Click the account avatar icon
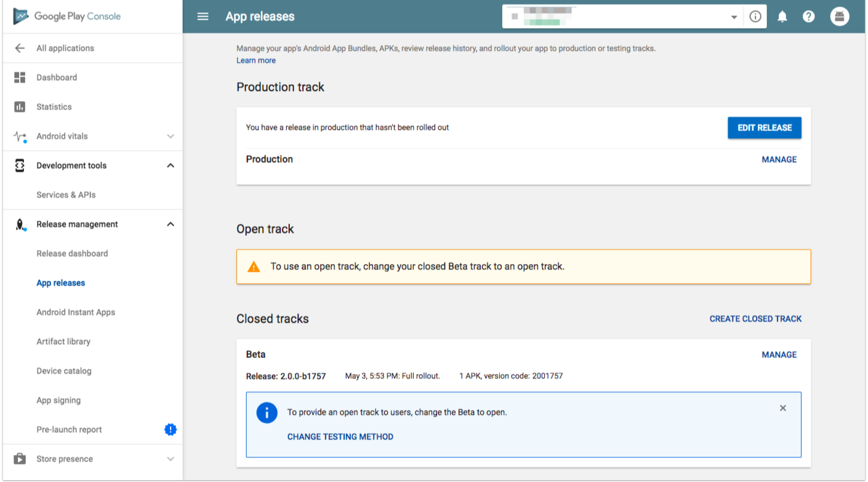The height and width of the screenshot is (482, 868). click(x=839, y=17)
